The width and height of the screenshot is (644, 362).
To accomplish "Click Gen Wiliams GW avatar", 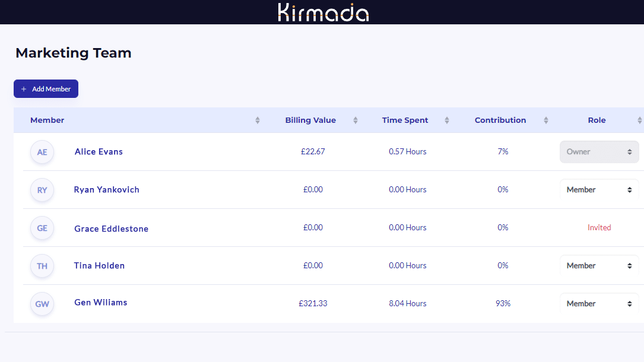I will (42, 304).
